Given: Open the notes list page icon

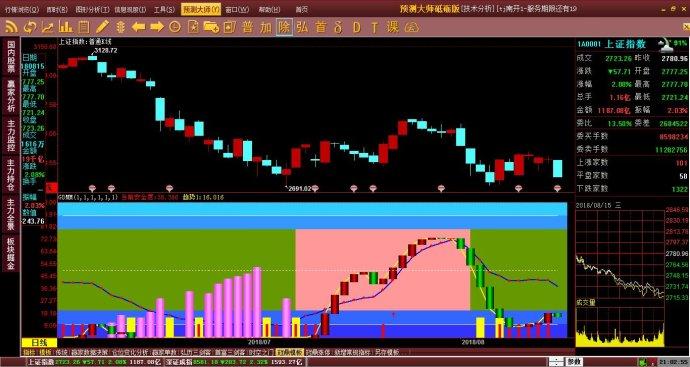Looking at the screenshot, I should [x=84, y=27].
